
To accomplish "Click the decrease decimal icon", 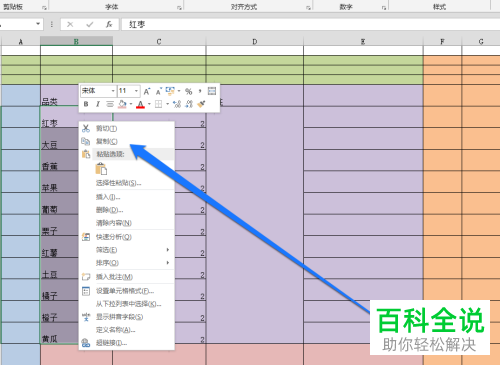I will [x=189, y=104].
